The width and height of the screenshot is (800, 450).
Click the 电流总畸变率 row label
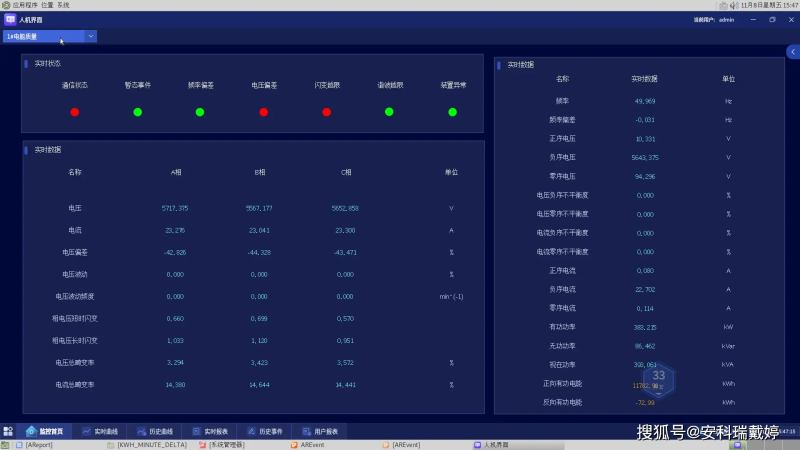point(74,385)
